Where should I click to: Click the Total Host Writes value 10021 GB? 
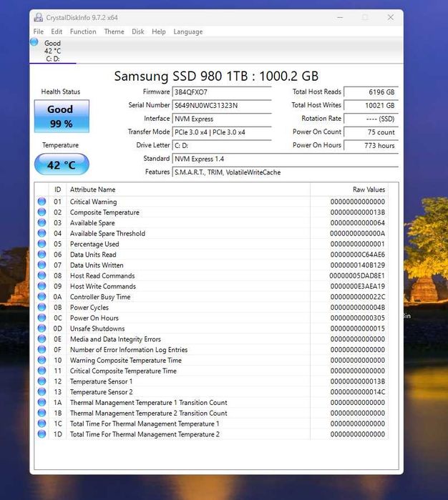click(371, 106)
